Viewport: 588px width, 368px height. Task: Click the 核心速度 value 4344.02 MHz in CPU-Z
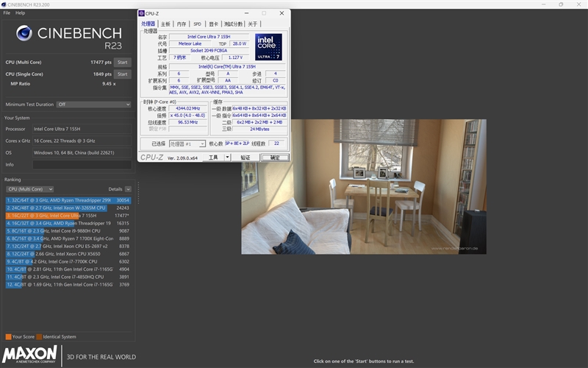188,108
